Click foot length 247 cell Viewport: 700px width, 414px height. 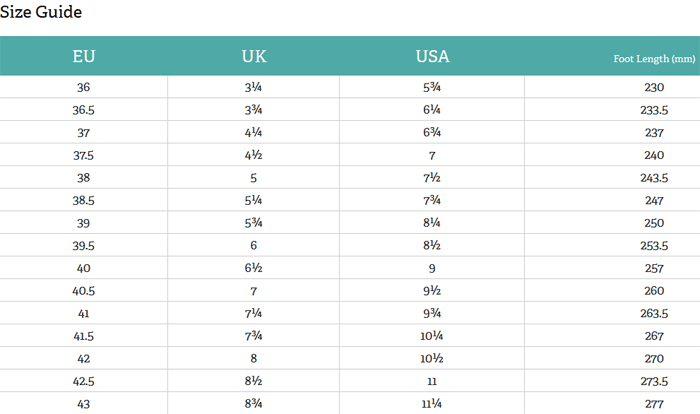[655, 200]
